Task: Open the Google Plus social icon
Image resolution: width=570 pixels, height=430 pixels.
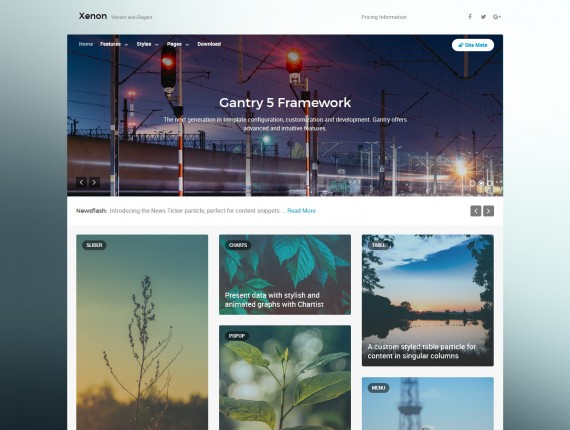Action: point(497,17)
